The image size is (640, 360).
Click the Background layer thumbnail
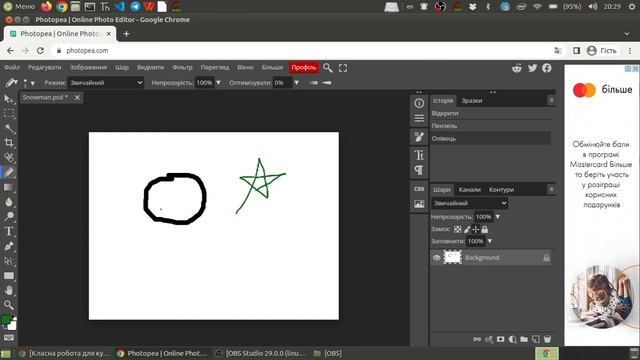click(x=452, y=257)
